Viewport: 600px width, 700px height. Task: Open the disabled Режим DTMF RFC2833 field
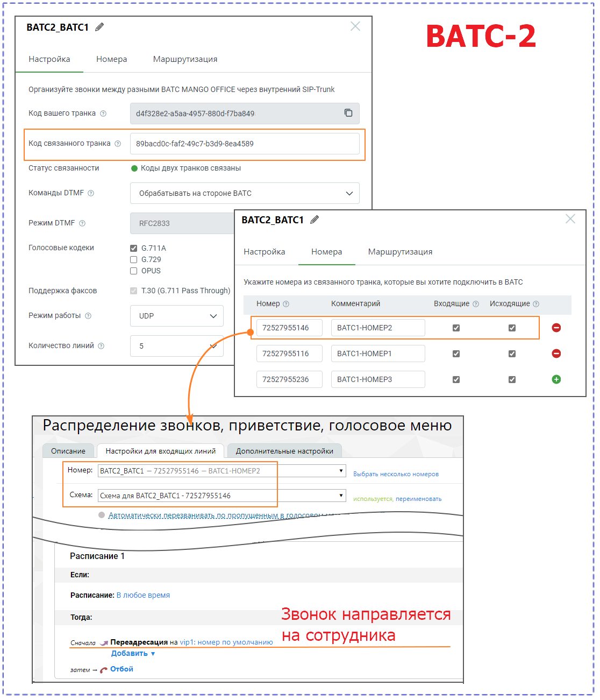pos(182,223)
